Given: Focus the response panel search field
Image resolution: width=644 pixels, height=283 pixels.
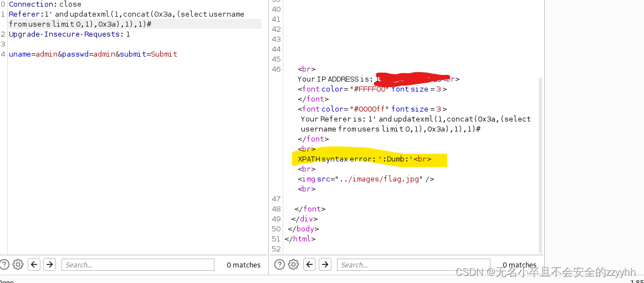Looking at the screenshot, I should point(413,265).
